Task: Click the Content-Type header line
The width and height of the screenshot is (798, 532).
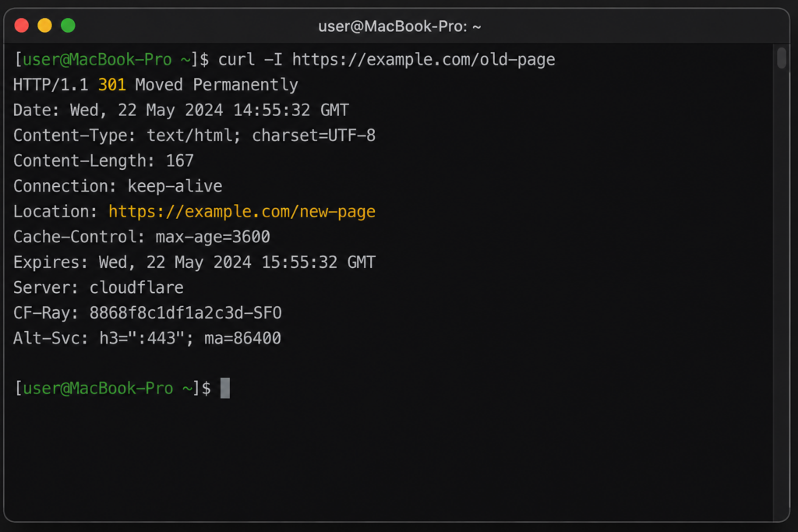Action: click(194, 136)
